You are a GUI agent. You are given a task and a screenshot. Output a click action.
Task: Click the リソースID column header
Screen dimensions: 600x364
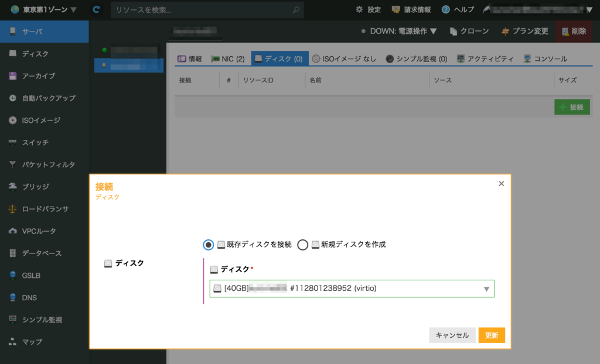click(258, 80)
